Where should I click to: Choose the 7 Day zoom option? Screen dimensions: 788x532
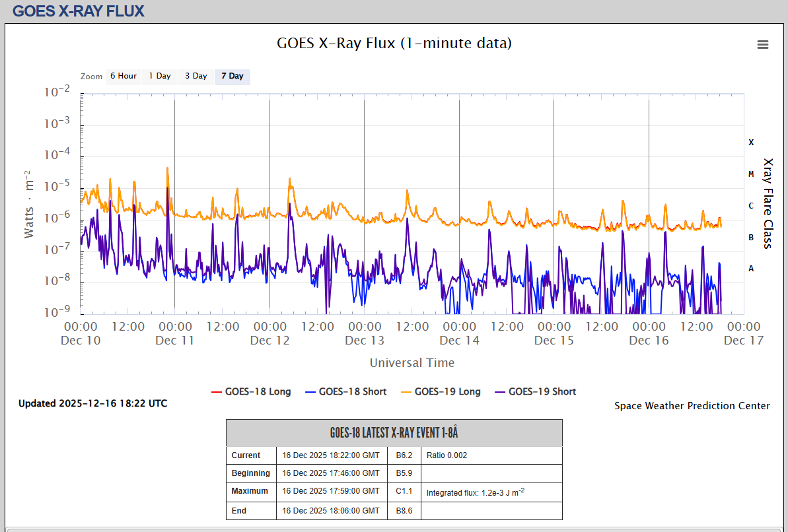click(232, 76)
